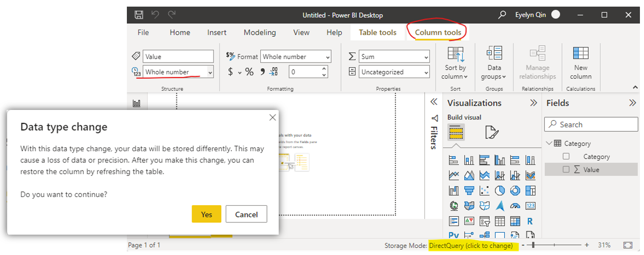Viewport: 644px width, 255px height.
Task: Open search with the magnifier in title bar
Action: click(502, 15)
